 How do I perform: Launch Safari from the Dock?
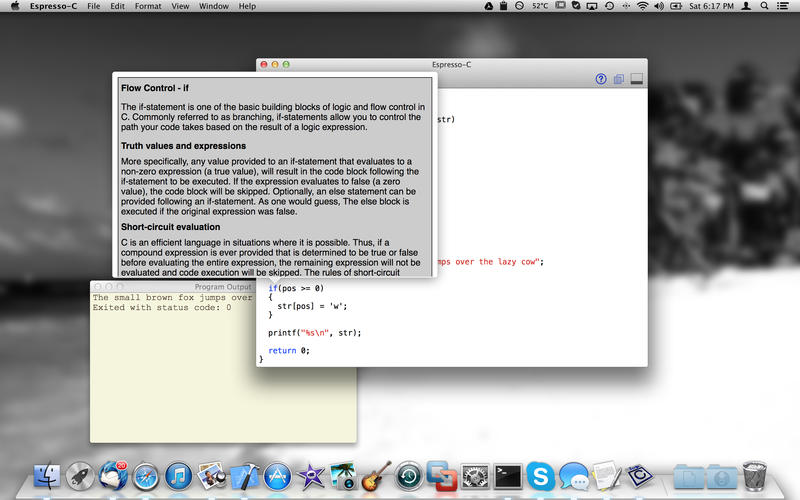(x=146, y=476)
